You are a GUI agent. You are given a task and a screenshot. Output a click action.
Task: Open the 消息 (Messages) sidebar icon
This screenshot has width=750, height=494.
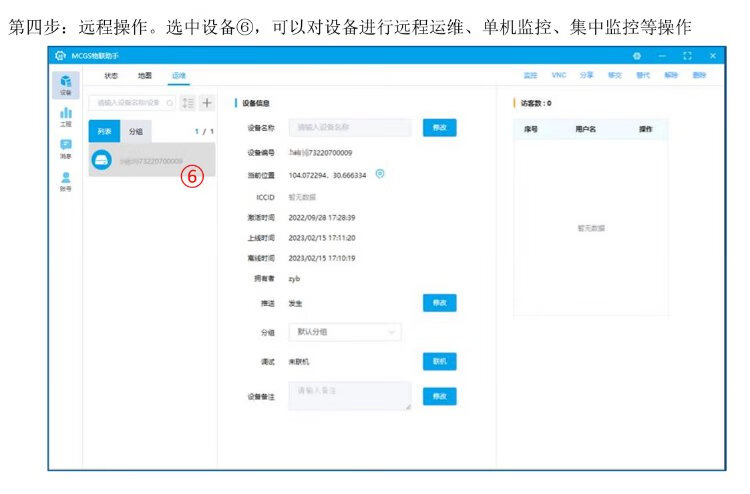point(65,149)
